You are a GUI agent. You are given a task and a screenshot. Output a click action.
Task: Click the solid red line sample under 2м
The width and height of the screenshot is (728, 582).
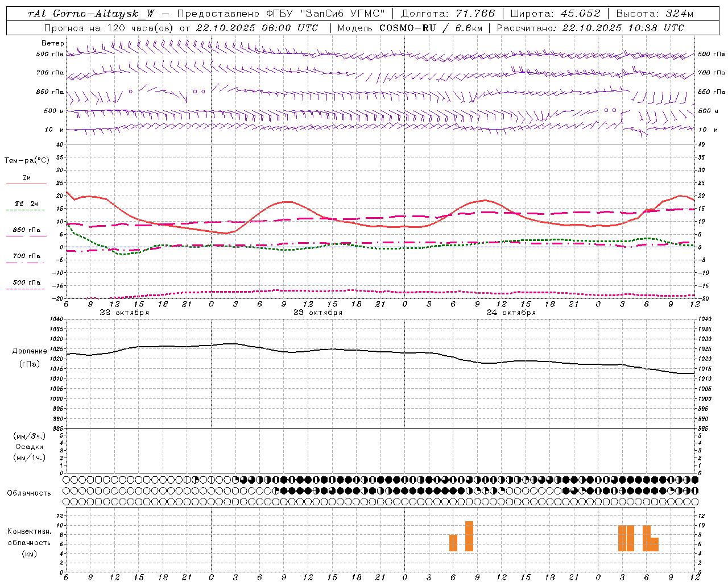(26, 184)
